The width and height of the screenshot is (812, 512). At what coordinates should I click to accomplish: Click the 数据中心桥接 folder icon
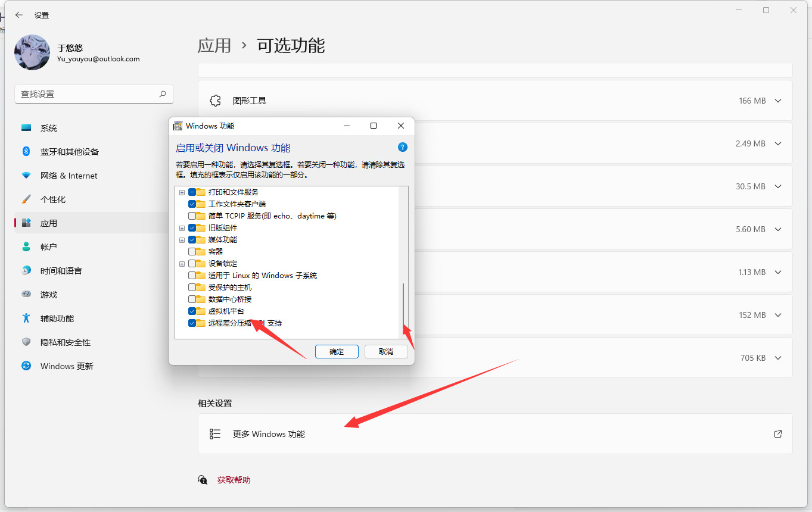201,299
